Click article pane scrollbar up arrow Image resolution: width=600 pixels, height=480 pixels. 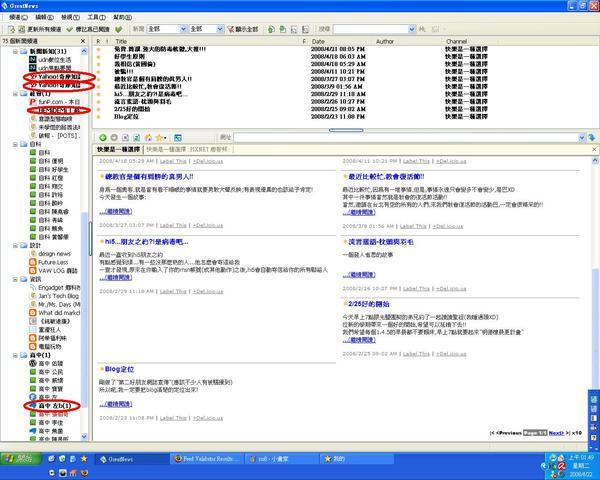595,161
